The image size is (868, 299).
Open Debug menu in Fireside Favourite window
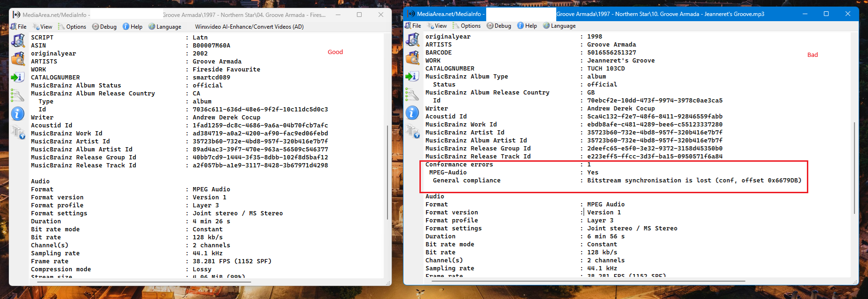pyautogui.click(x=104, y=27)
